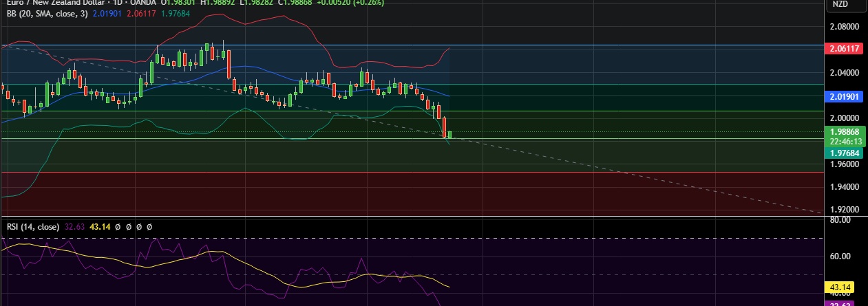Select the latest green candle on the chart
Image resolution: width=868 pixels, height=306 pixels.
[x=450, y=135]
